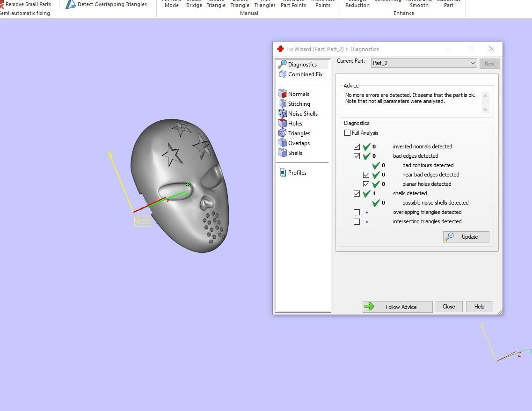The image size is (532, 411).
Task: Click the 'shells detected' label text
Action: click(x=410, y=193)
